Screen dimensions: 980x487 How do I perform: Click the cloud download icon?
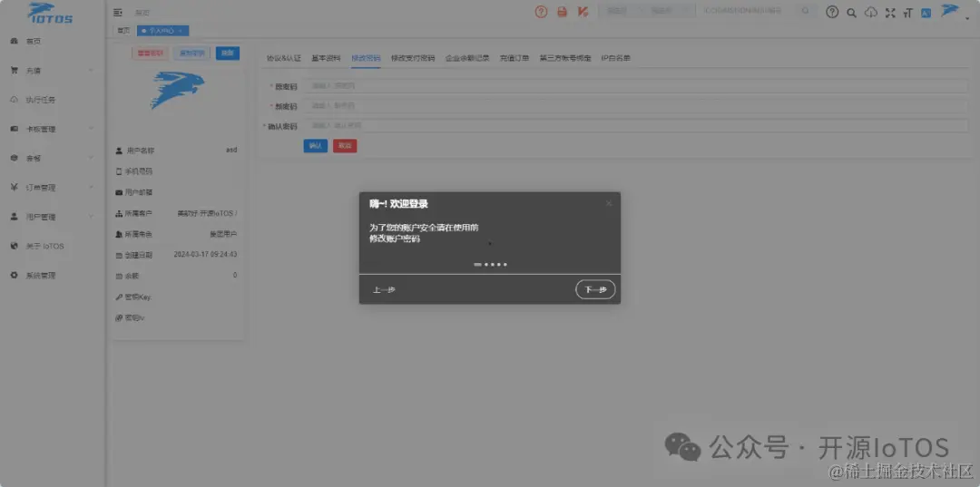tap(870, 12)
